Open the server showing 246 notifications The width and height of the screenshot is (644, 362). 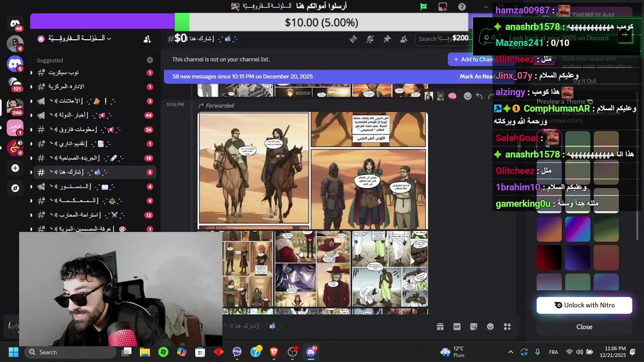coord(15,107)
